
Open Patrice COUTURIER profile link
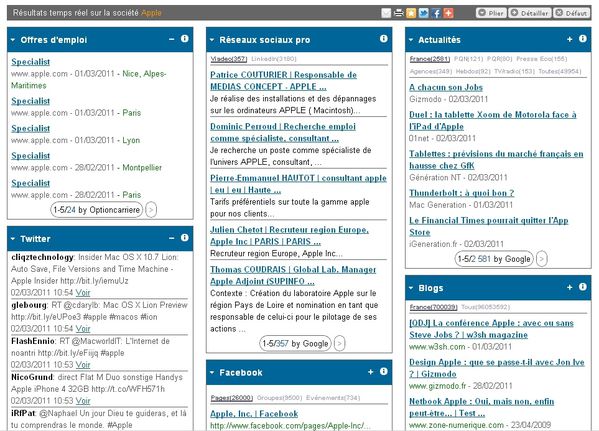coord(283,81)
